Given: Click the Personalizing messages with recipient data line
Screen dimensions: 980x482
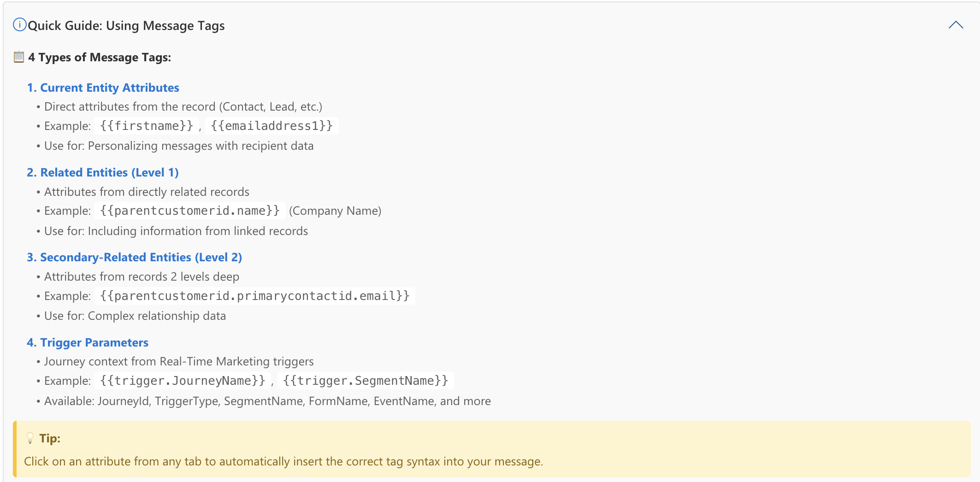Looking at the screenshot, I should (179, 146).
